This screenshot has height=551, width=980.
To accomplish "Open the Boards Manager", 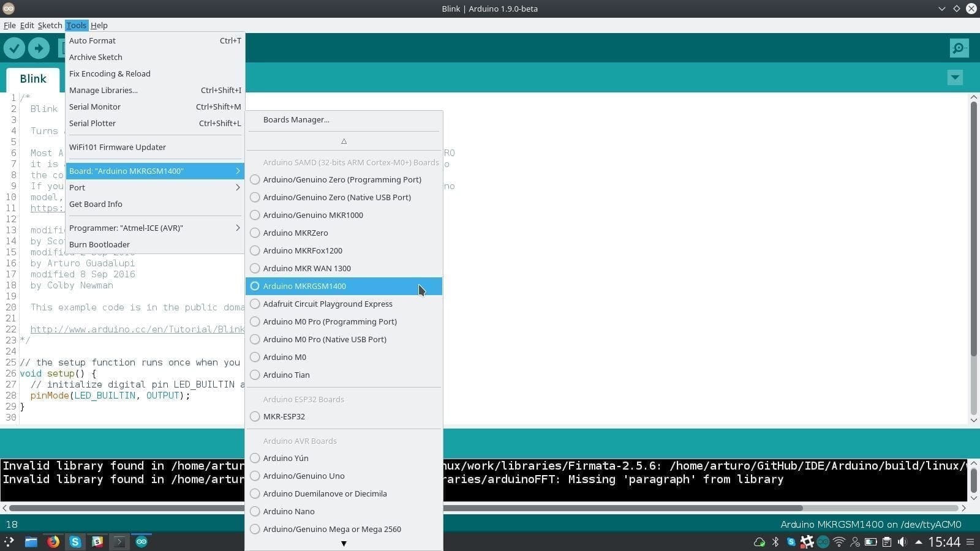I will pyautogui.click(x=296, y=119).
